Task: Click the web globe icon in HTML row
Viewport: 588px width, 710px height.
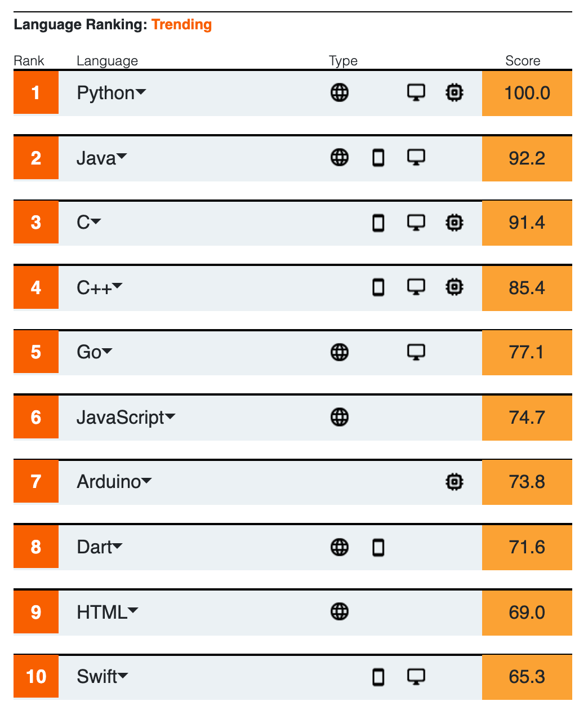Action: pyautogui.click(x=340, y=611)
